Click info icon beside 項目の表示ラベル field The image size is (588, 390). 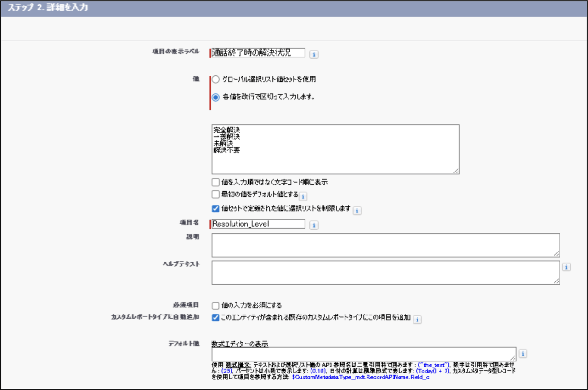[x=314, y=54]
